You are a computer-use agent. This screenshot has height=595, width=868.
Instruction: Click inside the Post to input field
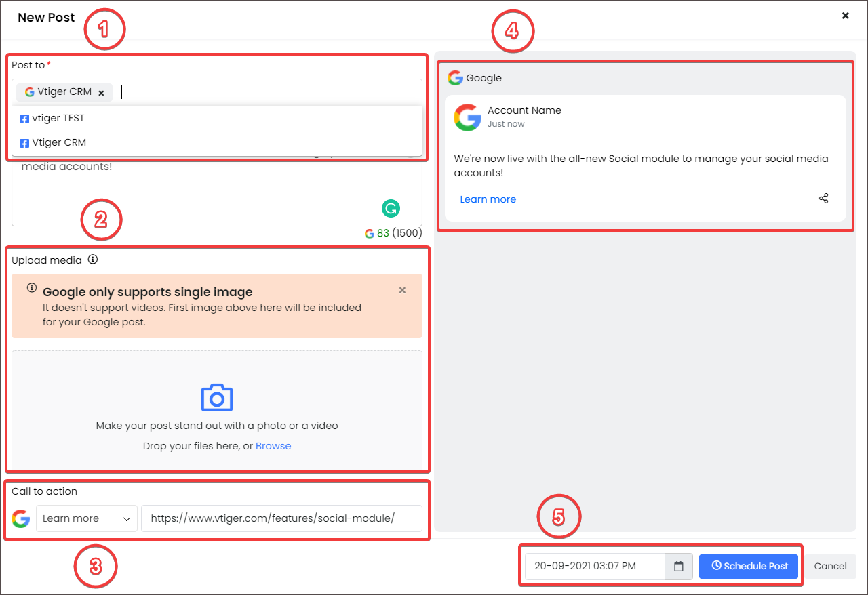[x=264, y=92]
